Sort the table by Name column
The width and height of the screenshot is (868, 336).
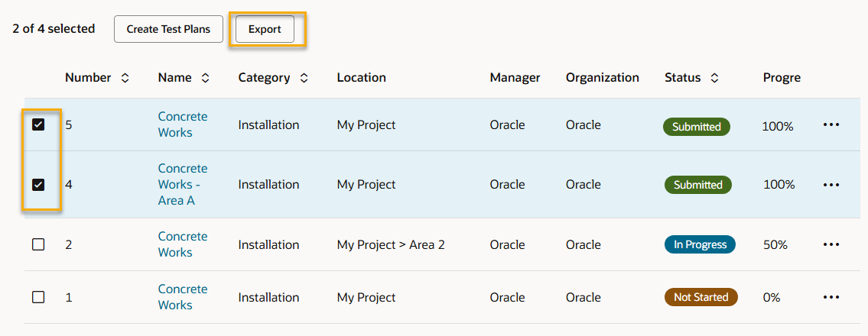click(205, 78)
